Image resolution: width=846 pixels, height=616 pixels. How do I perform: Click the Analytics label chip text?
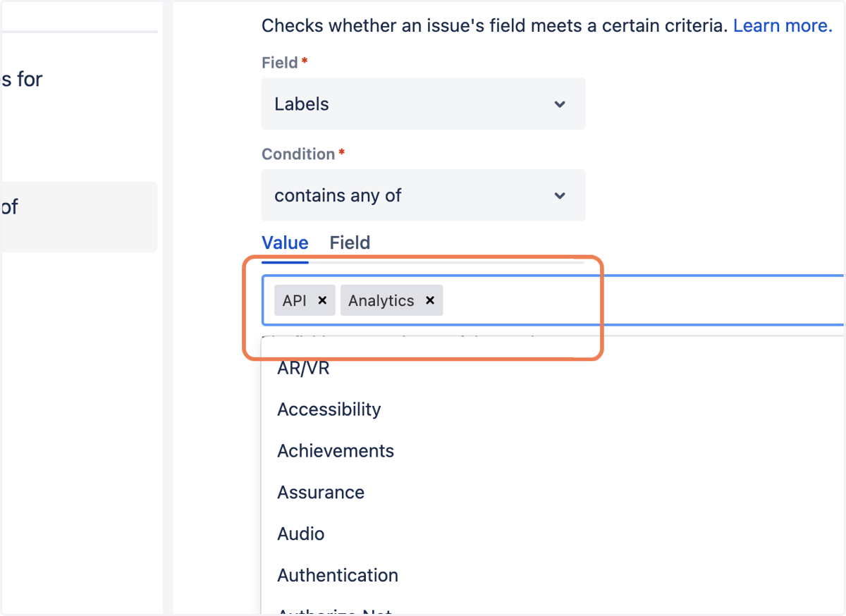click(381, 300)
